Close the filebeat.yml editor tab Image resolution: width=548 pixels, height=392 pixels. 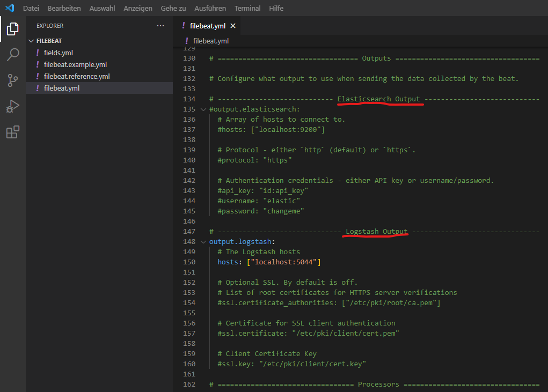233,26
